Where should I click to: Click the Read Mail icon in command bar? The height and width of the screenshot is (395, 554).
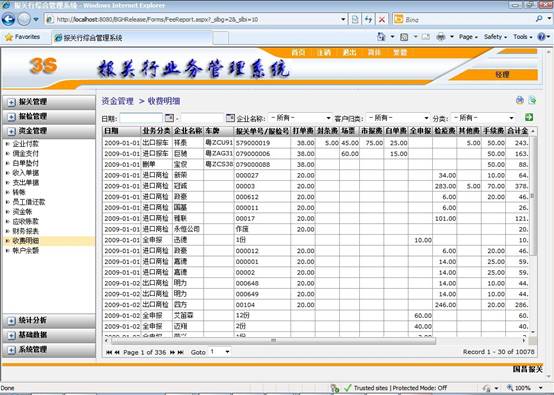(x=426, y=37)
